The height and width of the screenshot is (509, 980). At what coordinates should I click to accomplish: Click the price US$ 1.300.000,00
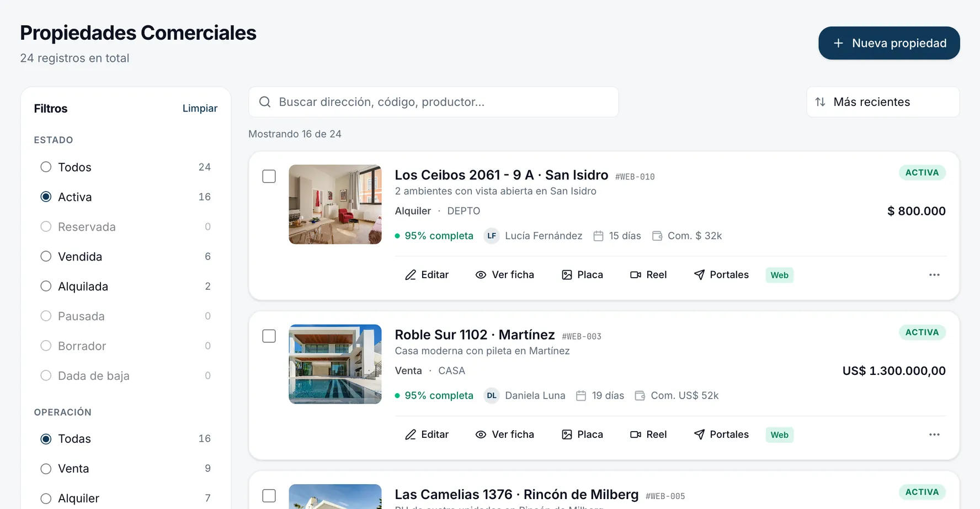[894, 371]
